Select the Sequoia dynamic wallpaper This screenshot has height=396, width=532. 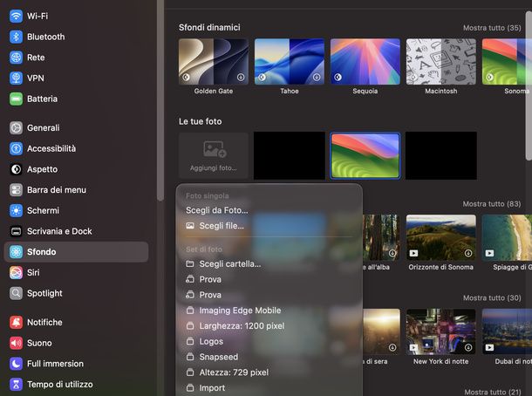click(365, 61)
